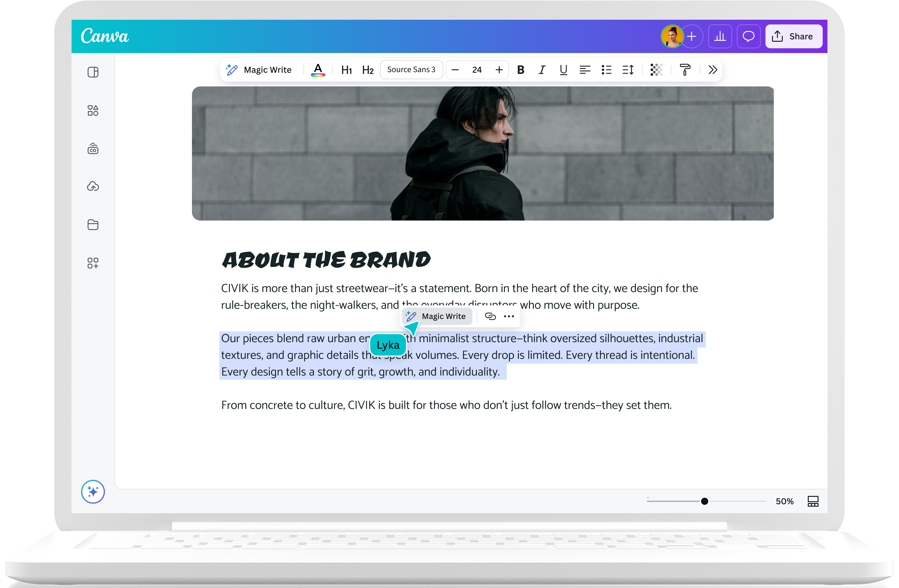Image resolution: width=899 pixels, height=588 pixels.
Task: Open the comments bubble in the top bar
Action: pyautogui.click(x=748, y=36)
